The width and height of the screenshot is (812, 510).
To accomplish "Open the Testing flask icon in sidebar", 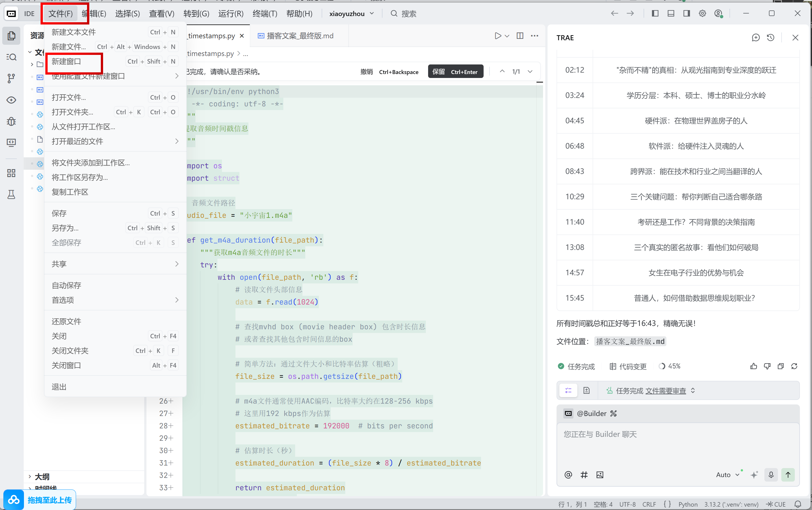I will pos(11,194).
